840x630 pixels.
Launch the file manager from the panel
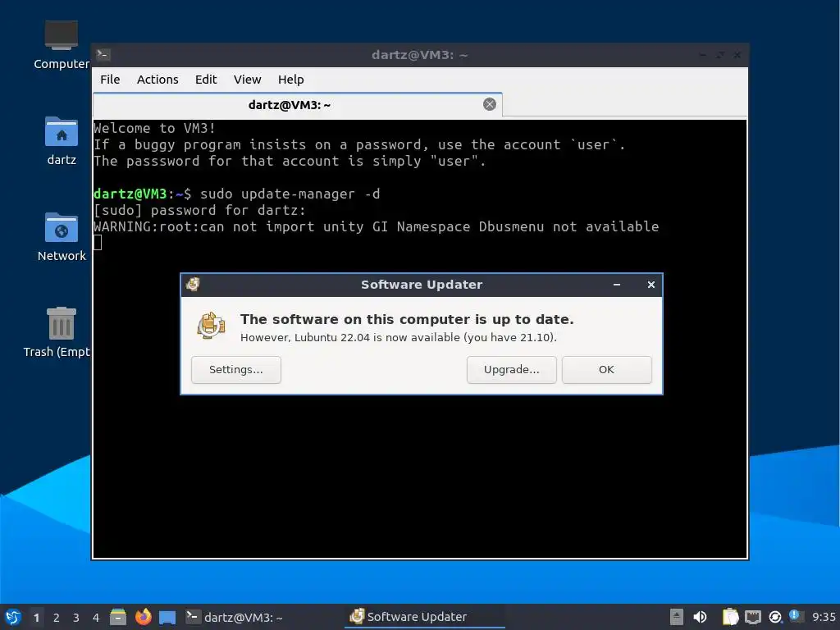(x=118, y=617)
